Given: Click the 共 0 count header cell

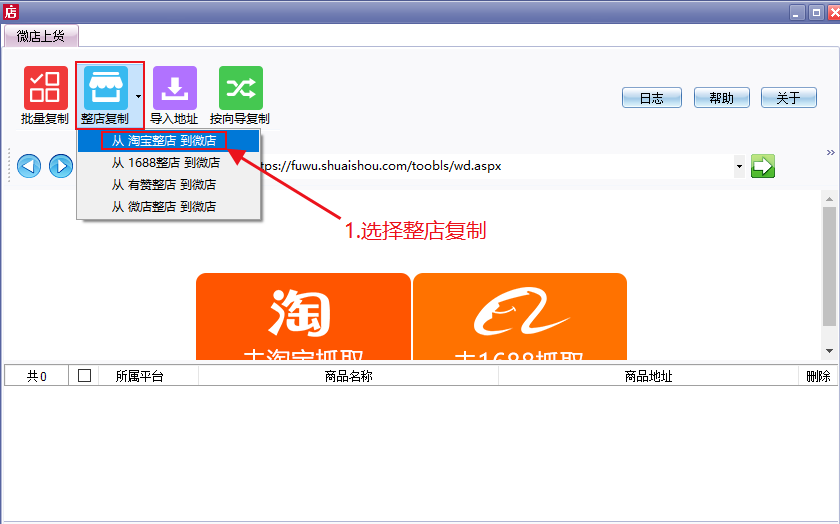Looking at the screenshot, I should (36, 376).
